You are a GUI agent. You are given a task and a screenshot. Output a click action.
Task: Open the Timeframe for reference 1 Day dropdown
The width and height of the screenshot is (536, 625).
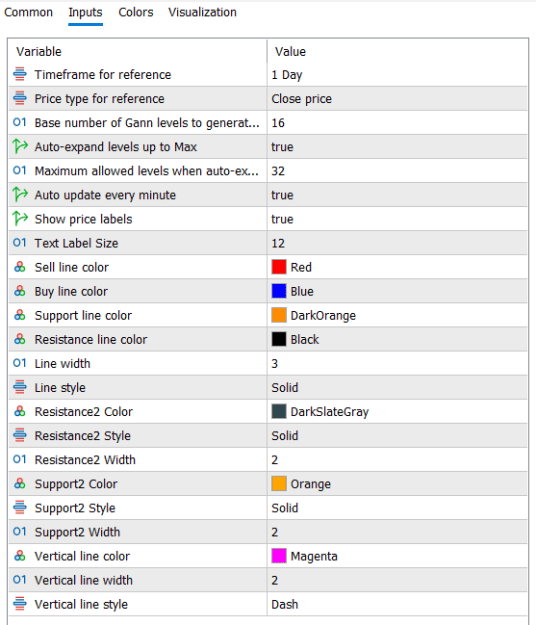tap(397, 75)
